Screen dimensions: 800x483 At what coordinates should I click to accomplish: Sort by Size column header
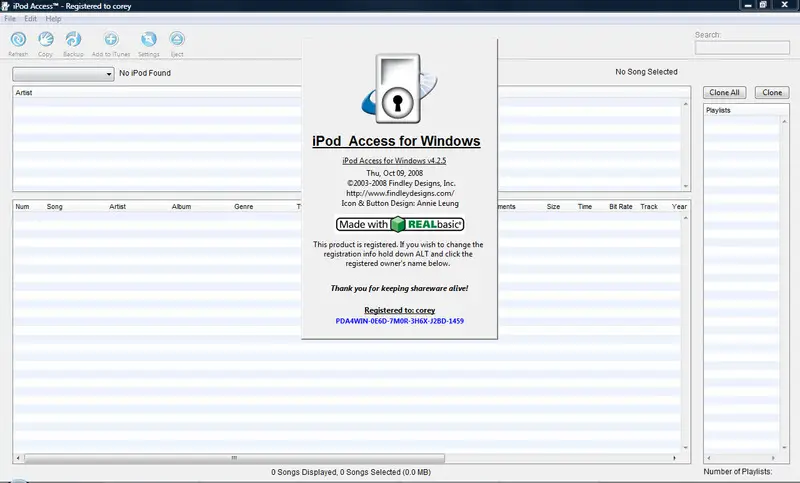tap(553, 207)
